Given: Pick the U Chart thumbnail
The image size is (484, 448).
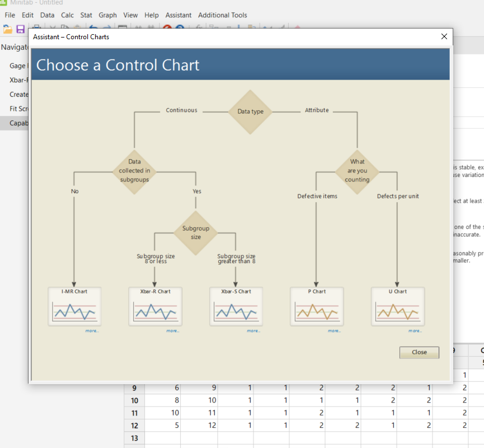Looking at the screenshot, I should click(398, 307).
